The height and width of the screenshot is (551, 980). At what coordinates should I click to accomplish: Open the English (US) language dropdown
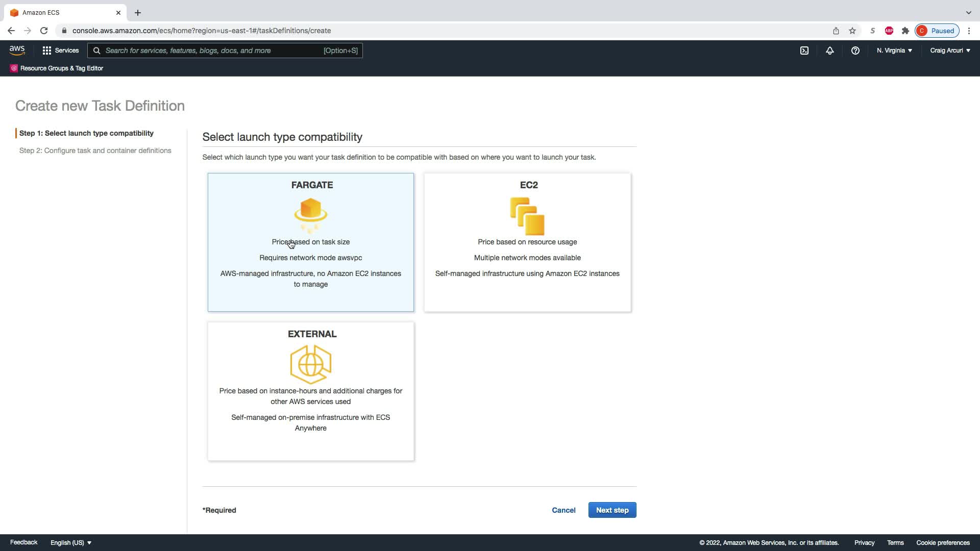click(x=70, y=542)
